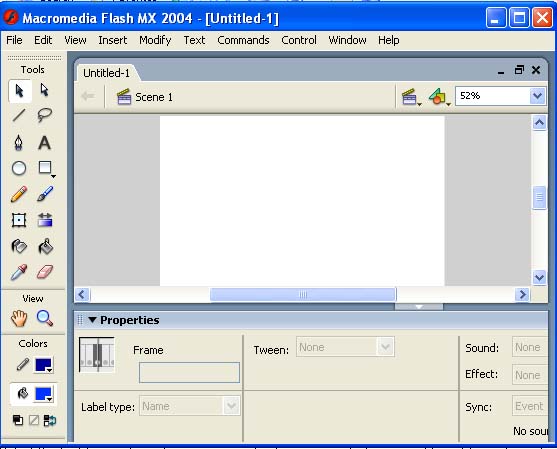Open the Window menu
The width and height of the screenshot is (557, 449).
[347, 40]
